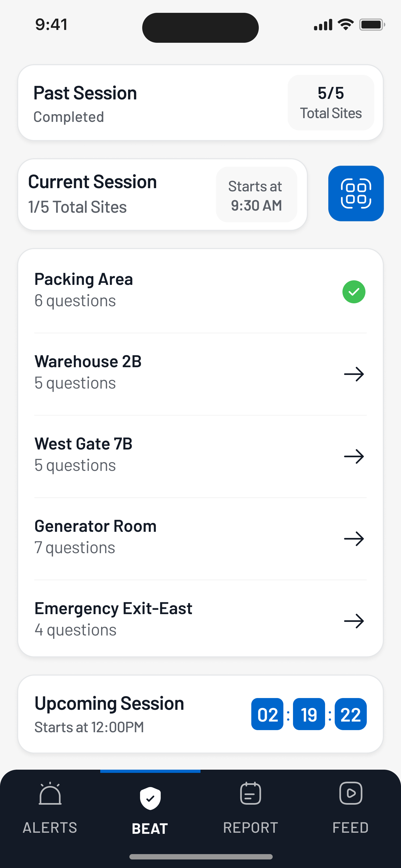Image resolution: width=401 pixels, height=868 pixels.
Task: Open the Past Session card
Action: [200, 102]
